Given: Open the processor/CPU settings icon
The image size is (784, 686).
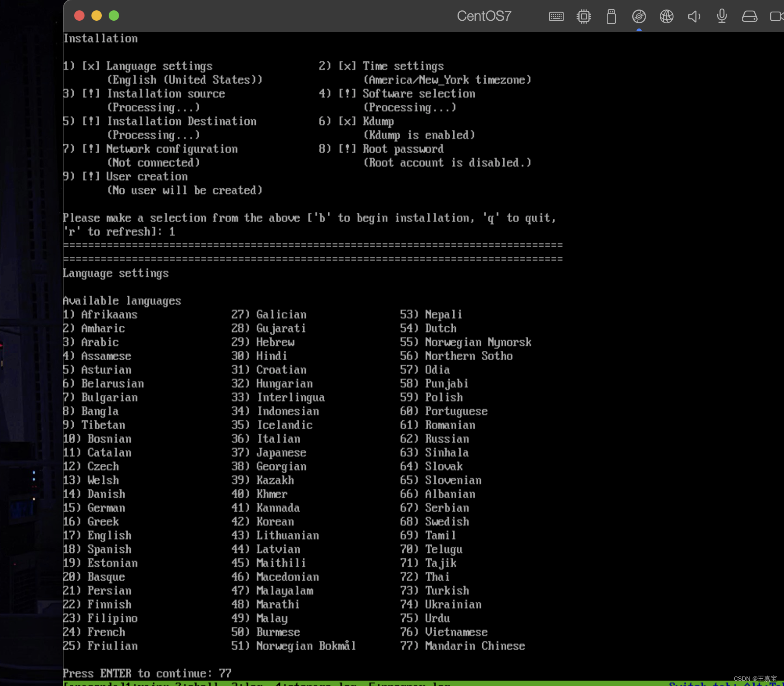Looking at the screenshot, I should pyautogui.click(x=584, y=17).
